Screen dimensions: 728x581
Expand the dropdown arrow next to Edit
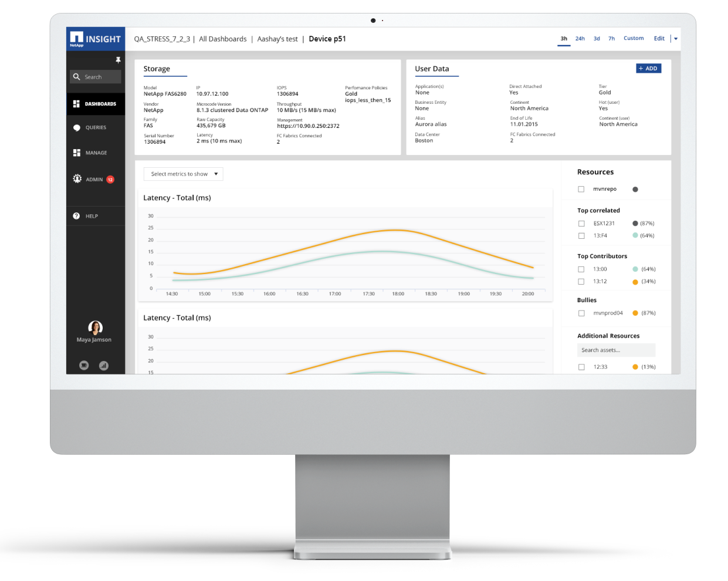coord(676,39)
